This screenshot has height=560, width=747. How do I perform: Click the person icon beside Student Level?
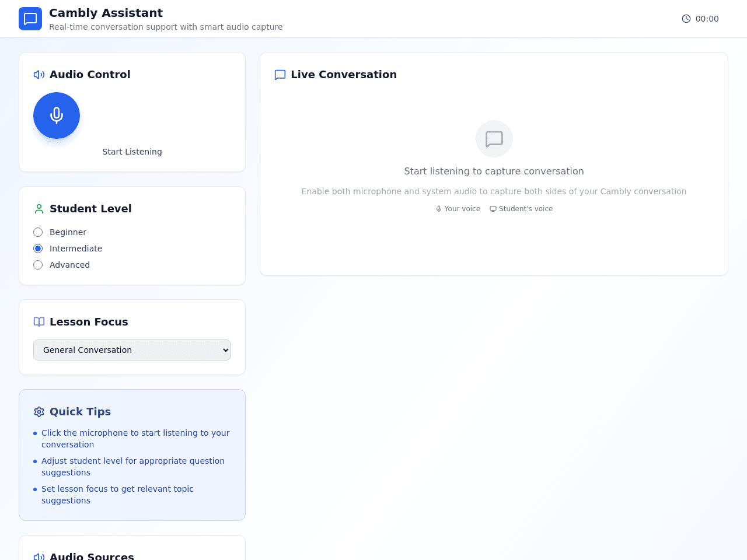point(39,209)
